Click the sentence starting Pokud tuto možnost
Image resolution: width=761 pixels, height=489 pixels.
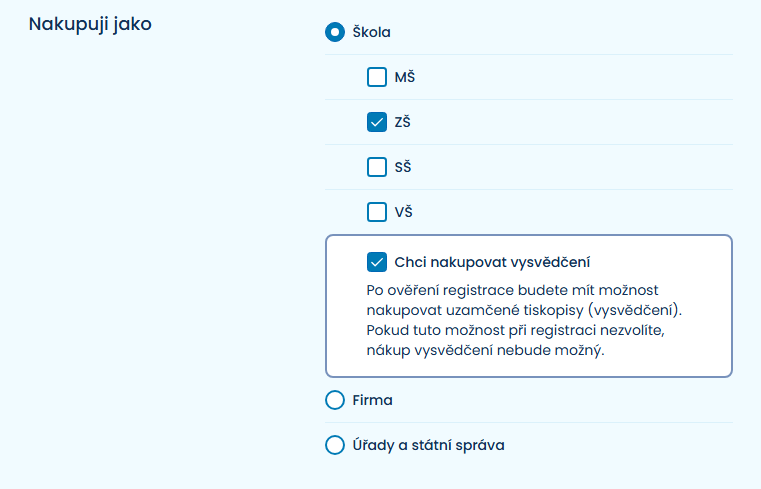click(x=500, y=331)
